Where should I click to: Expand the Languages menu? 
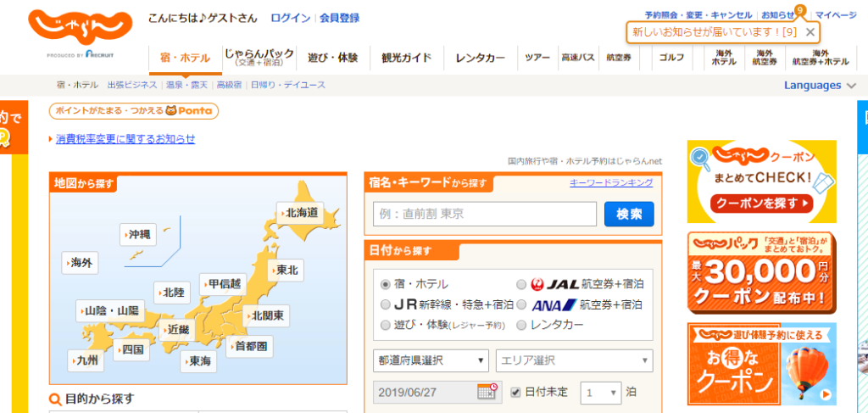tap(819, 85)
